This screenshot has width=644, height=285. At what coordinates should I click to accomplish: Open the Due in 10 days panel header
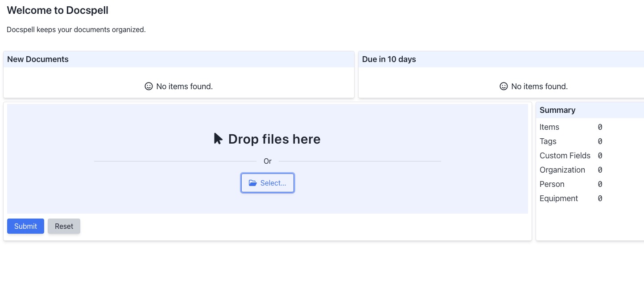(388, 59)
